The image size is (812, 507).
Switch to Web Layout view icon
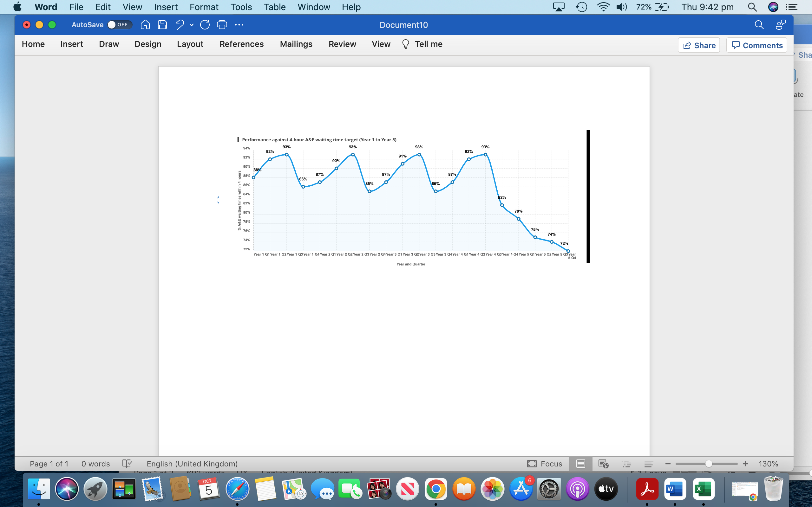coord(603,463)
